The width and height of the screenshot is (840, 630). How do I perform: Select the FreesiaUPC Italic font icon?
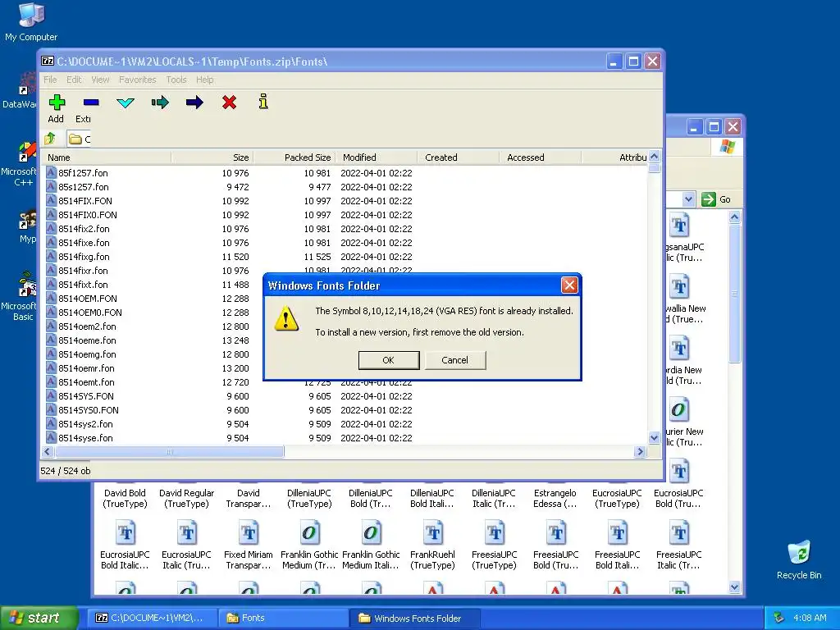(679, 533)
